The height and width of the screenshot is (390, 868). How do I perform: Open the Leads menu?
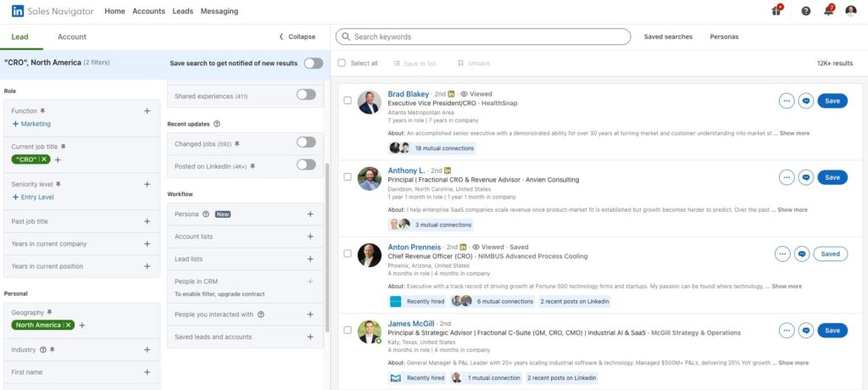click(x=183, y=11)
